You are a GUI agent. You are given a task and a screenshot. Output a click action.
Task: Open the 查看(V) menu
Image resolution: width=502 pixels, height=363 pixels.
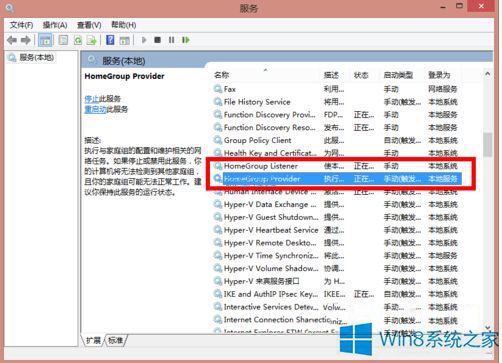point(89,25)
